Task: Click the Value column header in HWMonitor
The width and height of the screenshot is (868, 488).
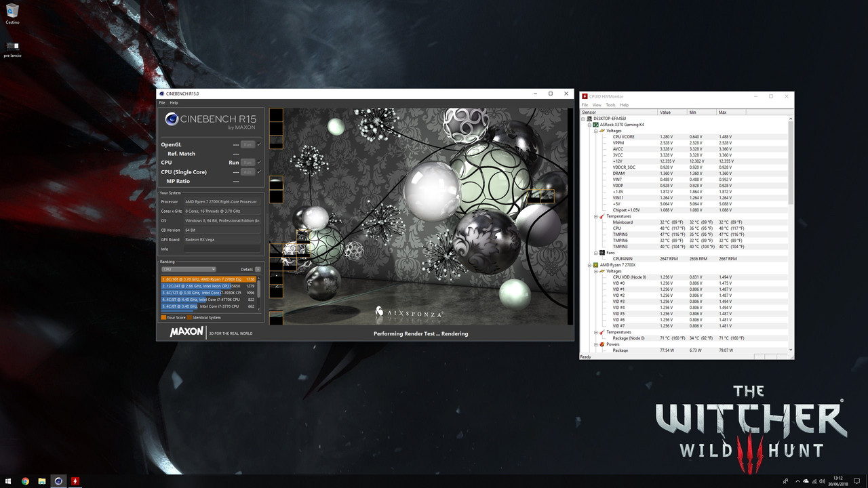Action: (673, 112)
